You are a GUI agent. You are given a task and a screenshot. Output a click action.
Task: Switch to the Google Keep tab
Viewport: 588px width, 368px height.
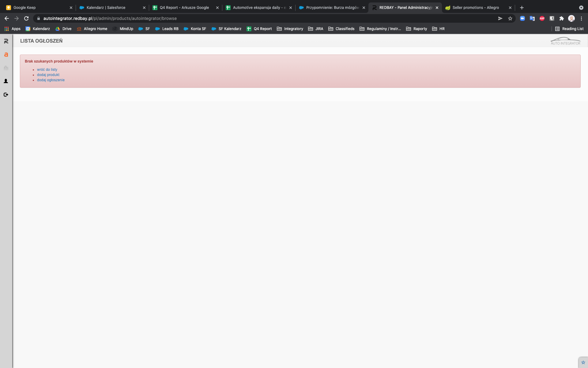24,8
